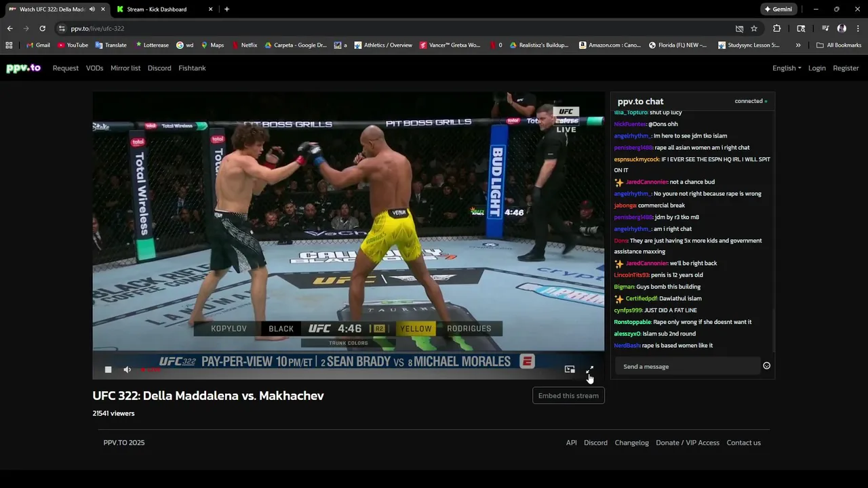Open the Athletics / Overview bookmark

click(x=383, y=45)
